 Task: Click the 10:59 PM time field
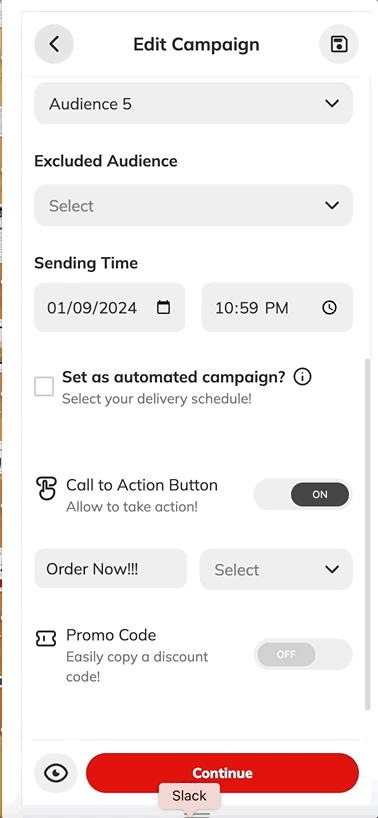pos(277,307)
